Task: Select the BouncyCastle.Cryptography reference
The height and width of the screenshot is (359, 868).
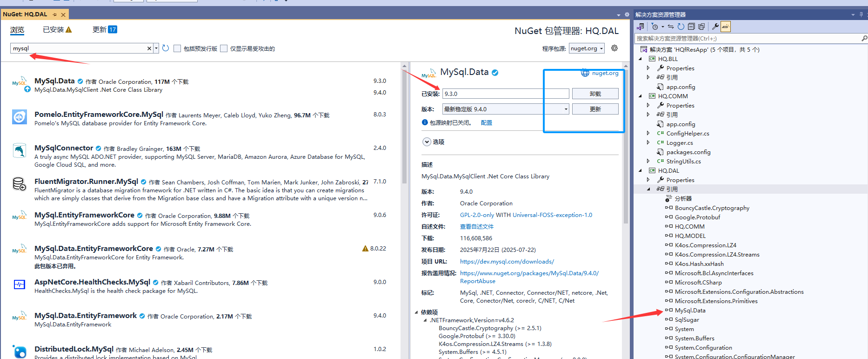Action: coord(712,208)
